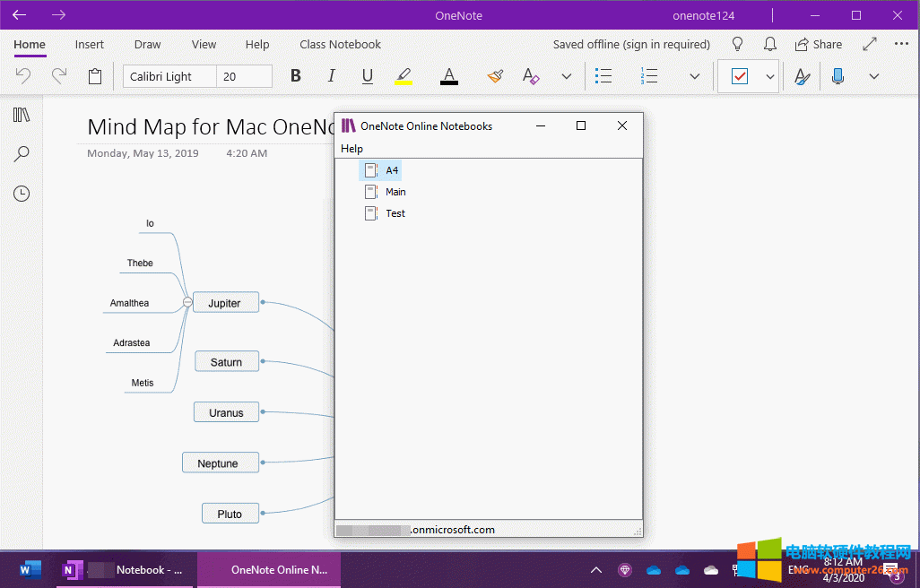Toggle Italic formatting

[x=331, y=76]
